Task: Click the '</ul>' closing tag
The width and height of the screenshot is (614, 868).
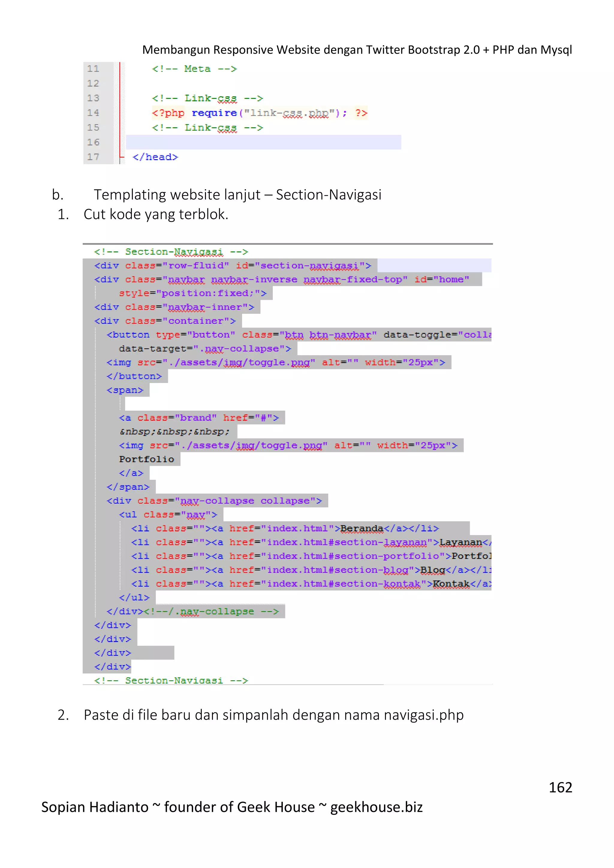Action: click(x=134, y=598)
